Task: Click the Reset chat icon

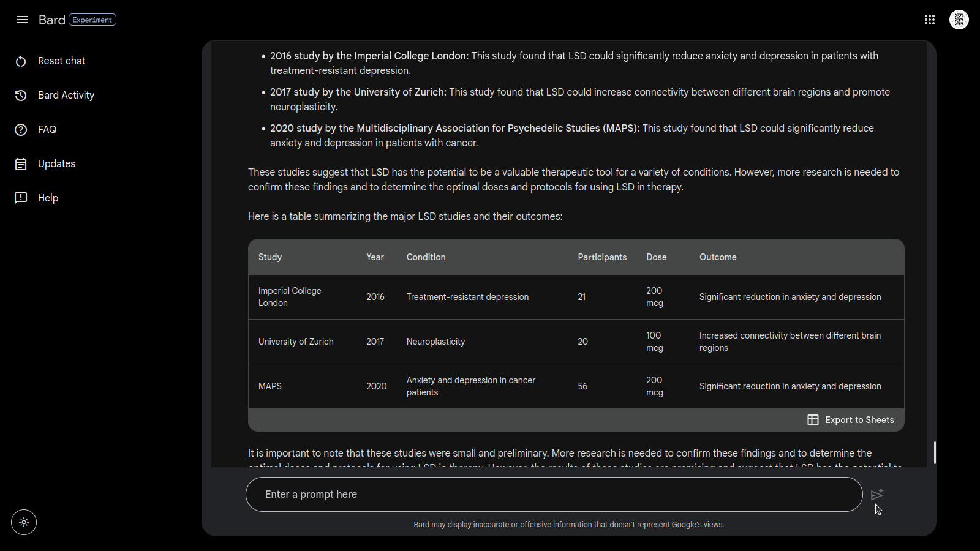Action: click(21, 61)
